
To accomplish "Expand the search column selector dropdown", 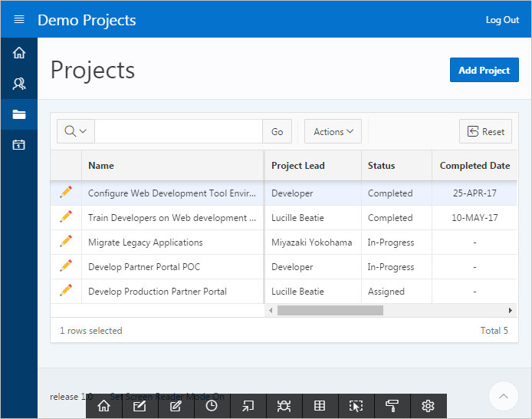I will (x=75, y=131).
